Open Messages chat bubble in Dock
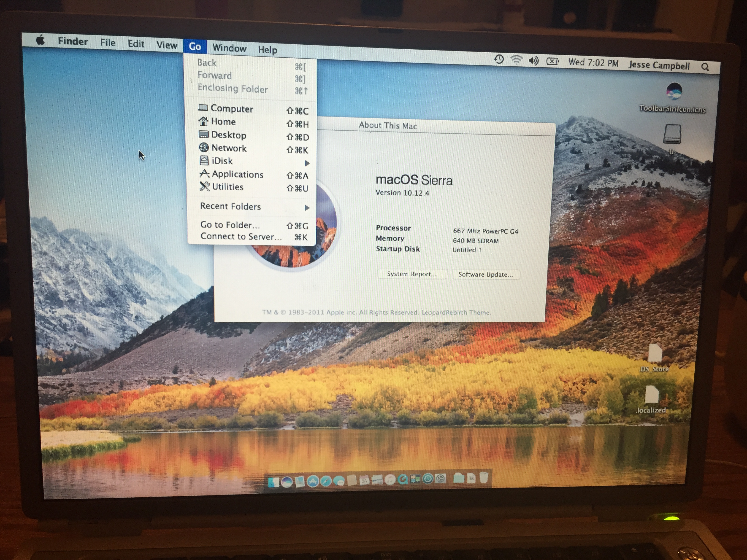Screen dimensions: 747x560 (339, 481)
